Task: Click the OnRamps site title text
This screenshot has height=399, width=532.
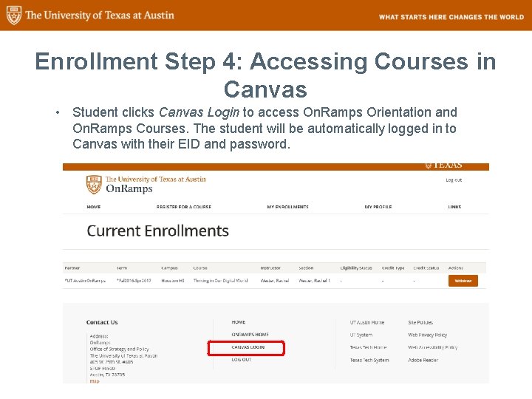Action: pyautogui.click(x=129, y=188)
